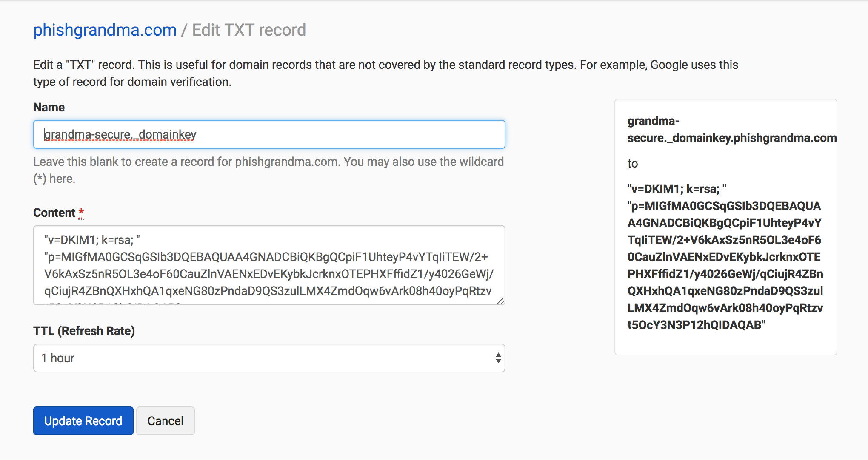Image resolution: width=868 pixels, height=460 pixels.
Task: Click the wildcard hint text under Name
Action: coord(268,170)
